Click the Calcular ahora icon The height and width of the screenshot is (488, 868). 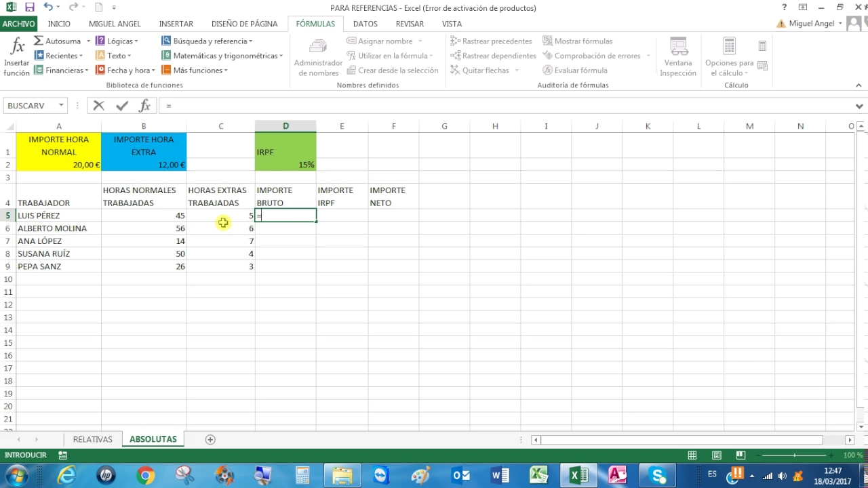click(762, 46)
